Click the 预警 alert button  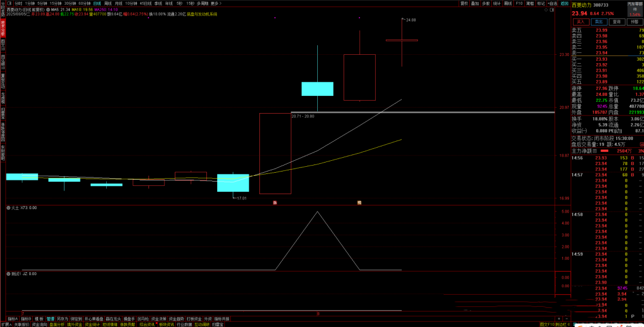634,22
